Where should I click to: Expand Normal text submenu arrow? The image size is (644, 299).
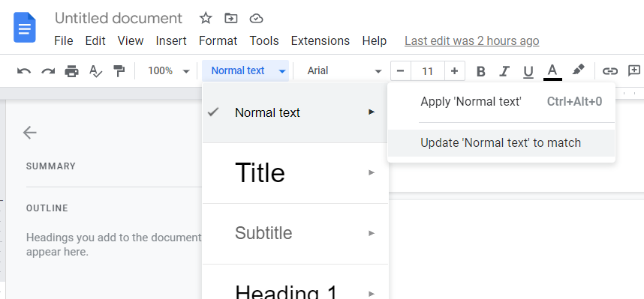(372, 112)
